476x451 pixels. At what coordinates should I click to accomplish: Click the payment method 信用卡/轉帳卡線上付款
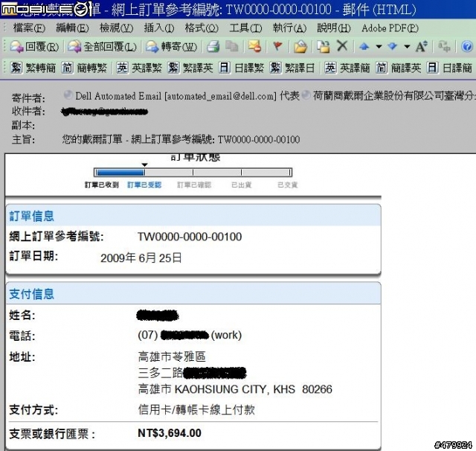(x=196, y=410)
